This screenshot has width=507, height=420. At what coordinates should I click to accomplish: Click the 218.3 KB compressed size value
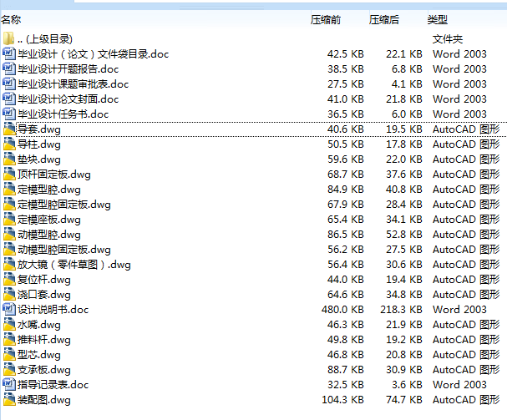401,310
